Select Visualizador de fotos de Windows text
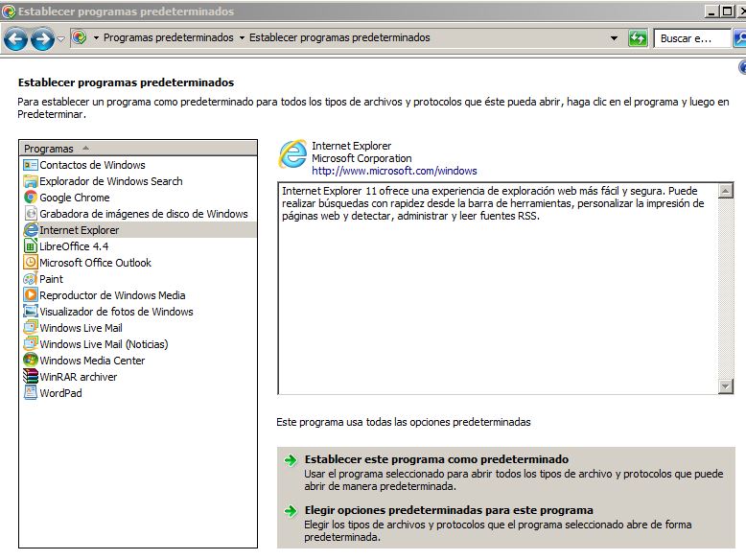The width and height of the screenshot is (746, 560). 116,312
